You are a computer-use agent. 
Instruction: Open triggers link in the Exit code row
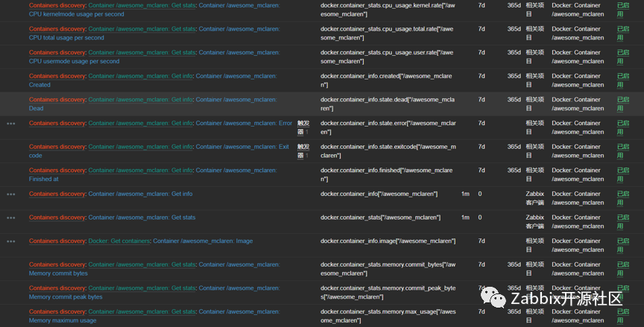pos(303,151)
